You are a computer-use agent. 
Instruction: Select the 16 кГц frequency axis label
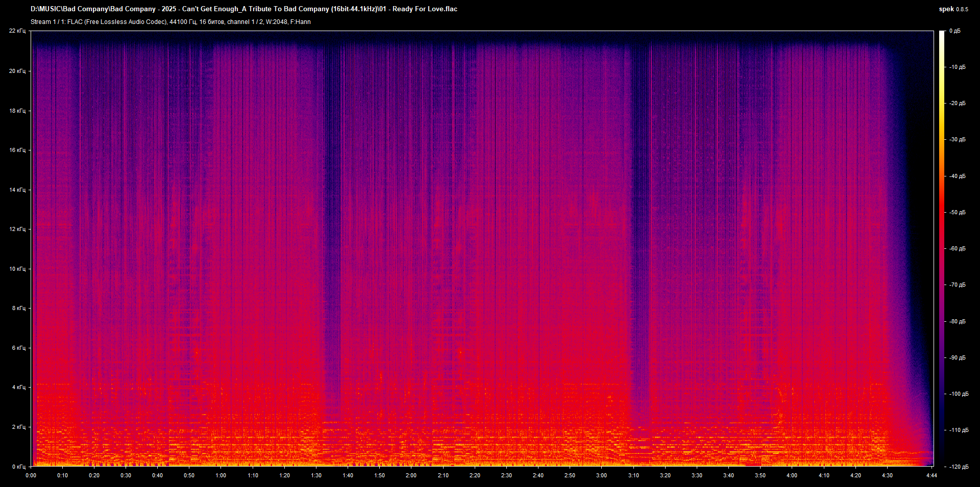(x=17, y=150)
